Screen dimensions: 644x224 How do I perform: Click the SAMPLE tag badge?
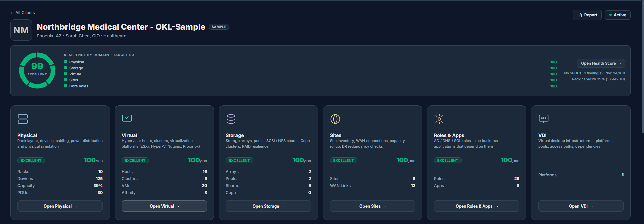click(x=219, y=27)
